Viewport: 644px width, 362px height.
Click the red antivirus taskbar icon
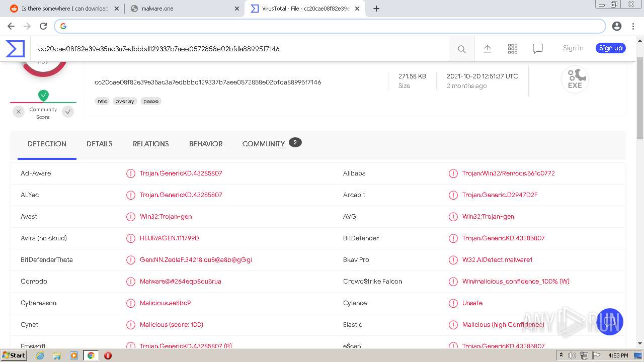108,355
